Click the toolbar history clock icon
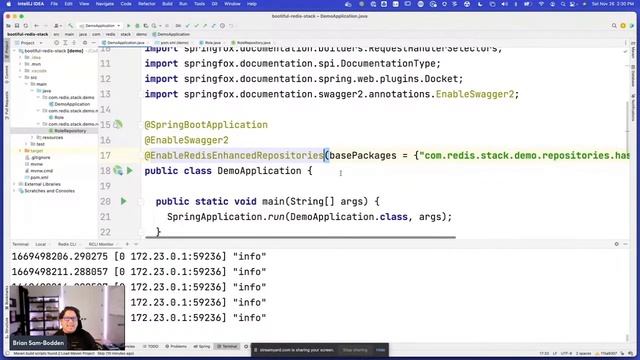The height and width of the screenshot is (360, 640). click(222, 26)
